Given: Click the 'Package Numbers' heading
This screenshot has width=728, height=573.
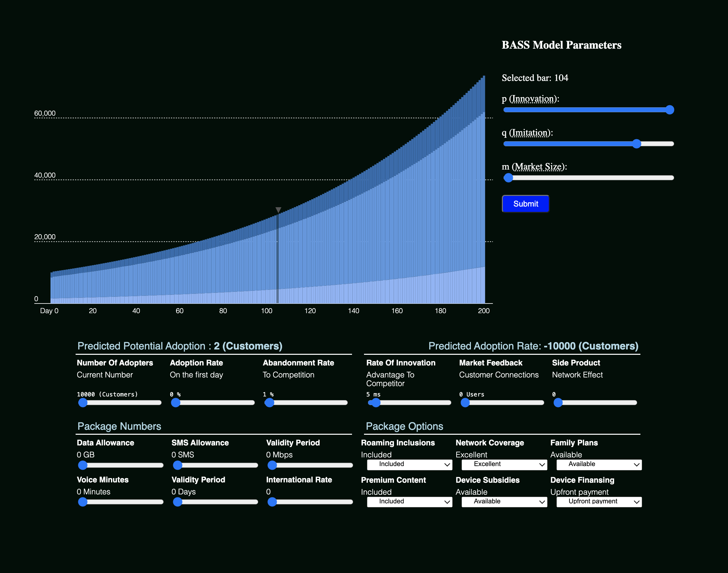Looking at the screenshot, I should 119,426.
